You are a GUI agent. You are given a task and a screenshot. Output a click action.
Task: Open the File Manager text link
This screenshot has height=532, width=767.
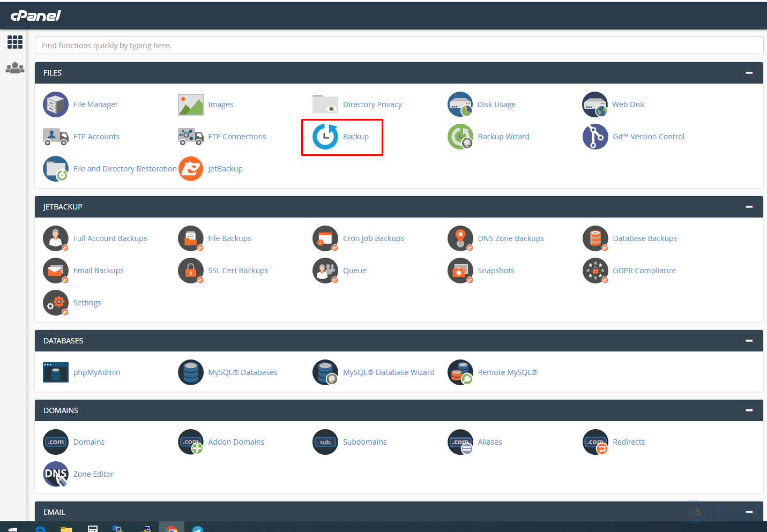[95, 104]
